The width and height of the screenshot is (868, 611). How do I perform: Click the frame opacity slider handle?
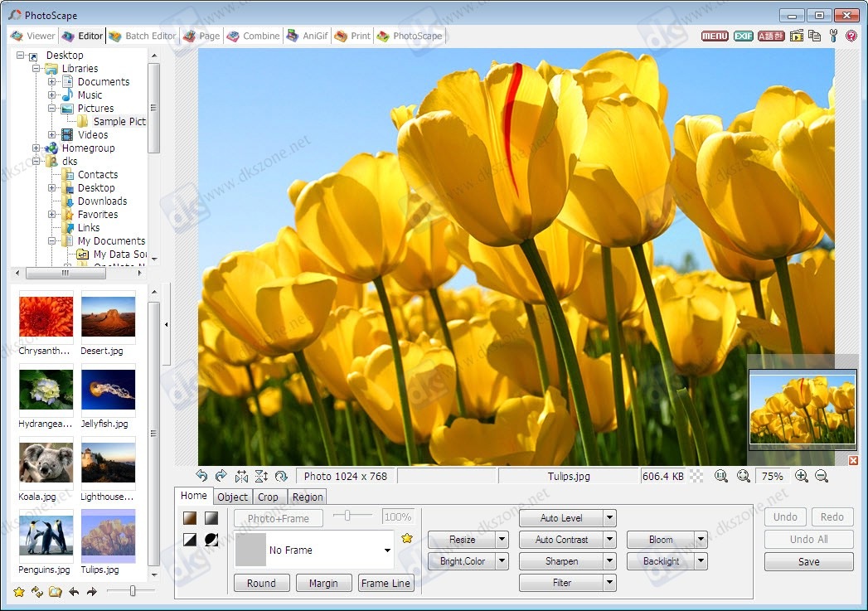[x=347, y=516]
